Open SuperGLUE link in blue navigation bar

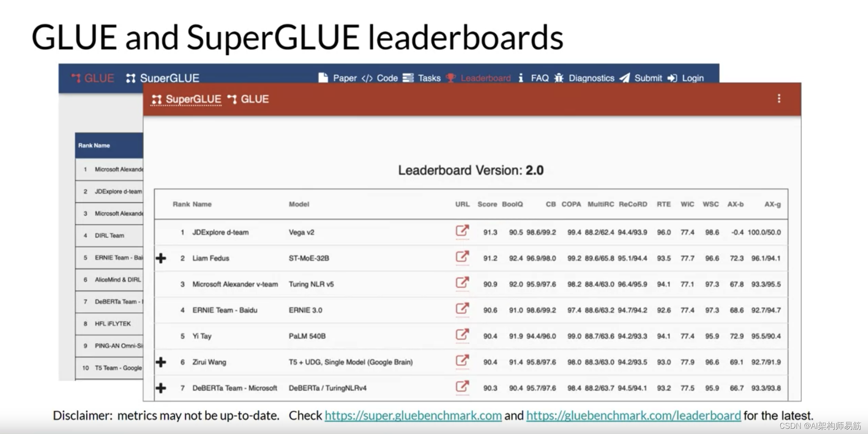tap(163, 78)
